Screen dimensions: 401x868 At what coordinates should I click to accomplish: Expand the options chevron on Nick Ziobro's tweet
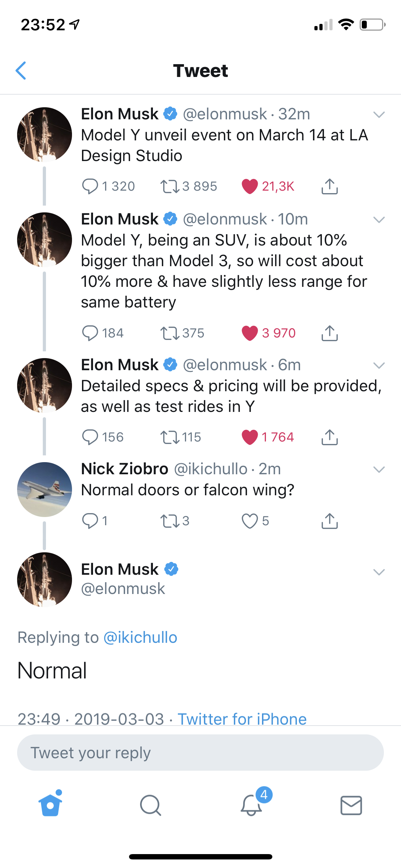379,469
